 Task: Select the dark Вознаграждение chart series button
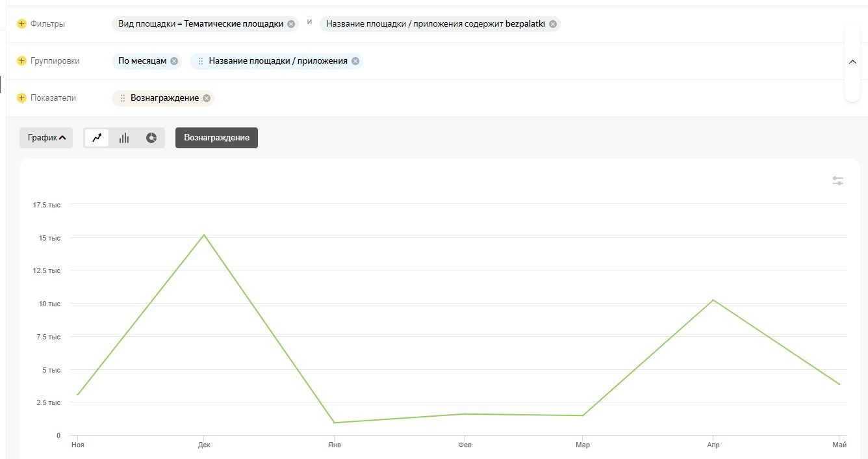coord(216,138)
